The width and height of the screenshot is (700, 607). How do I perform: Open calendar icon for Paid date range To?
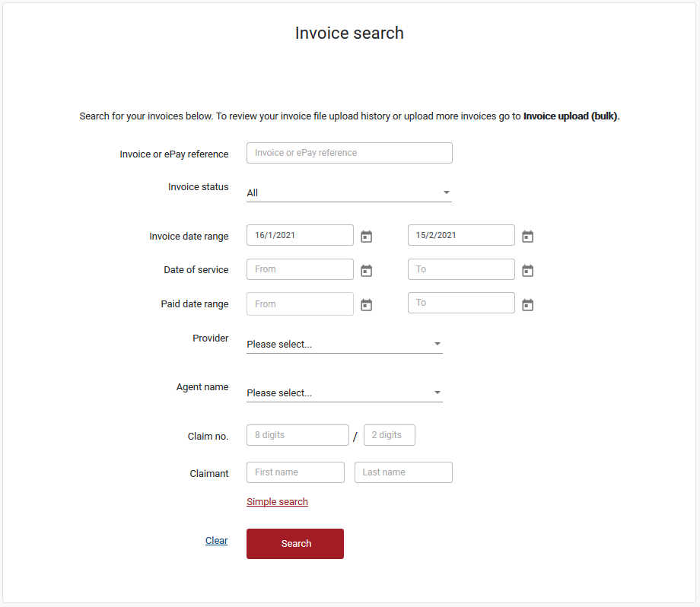click(527, 304)
